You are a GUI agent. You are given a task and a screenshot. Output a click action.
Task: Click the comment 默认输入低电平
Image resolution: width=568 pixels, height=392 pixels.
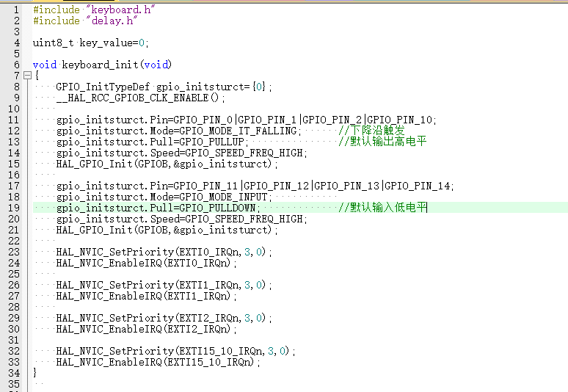382,208
